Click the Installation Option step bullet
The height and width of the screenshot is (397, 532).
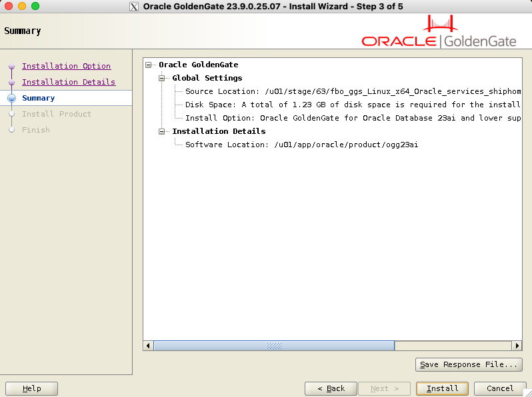coord(11,66)
